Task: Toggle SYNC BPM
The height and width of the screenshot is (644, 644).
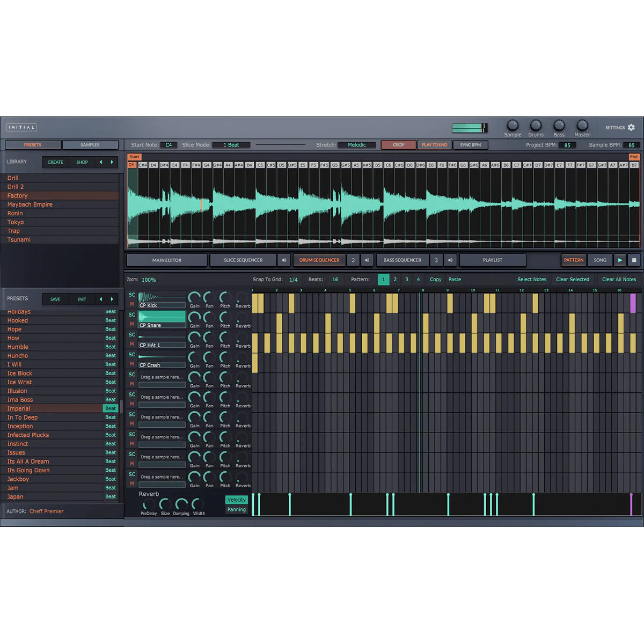Action: point(470,145)
